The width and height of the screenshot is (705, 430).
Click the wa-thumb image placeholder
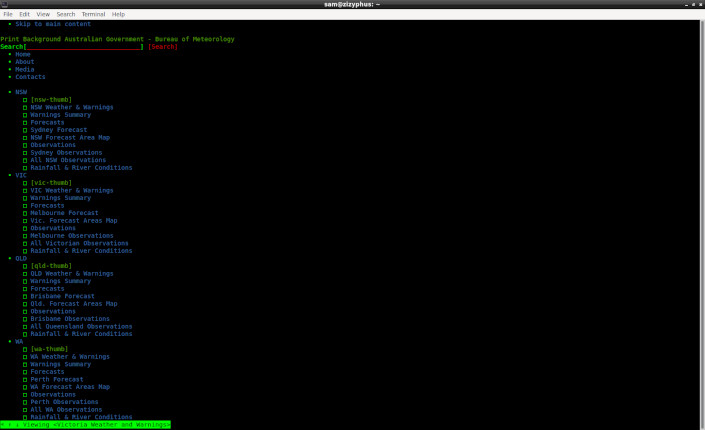(x=49, y=349)
